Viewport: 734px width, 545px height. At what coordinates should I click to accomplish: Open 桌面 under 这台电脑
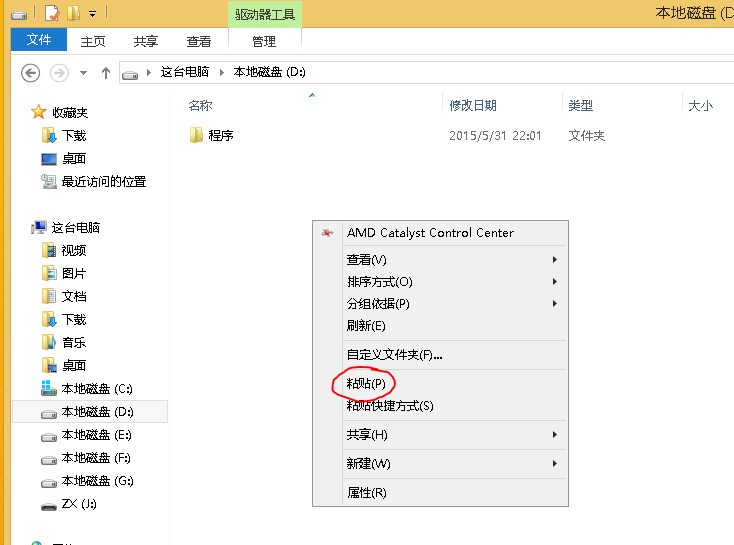pos(64,365)
